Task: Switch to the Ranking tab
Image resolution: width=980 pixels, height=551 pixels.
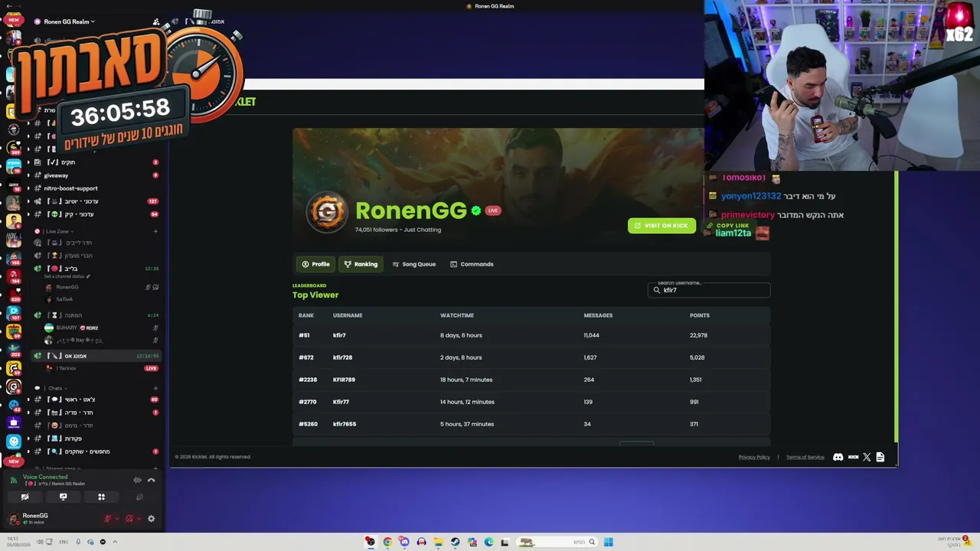Action: pos(361,264)
